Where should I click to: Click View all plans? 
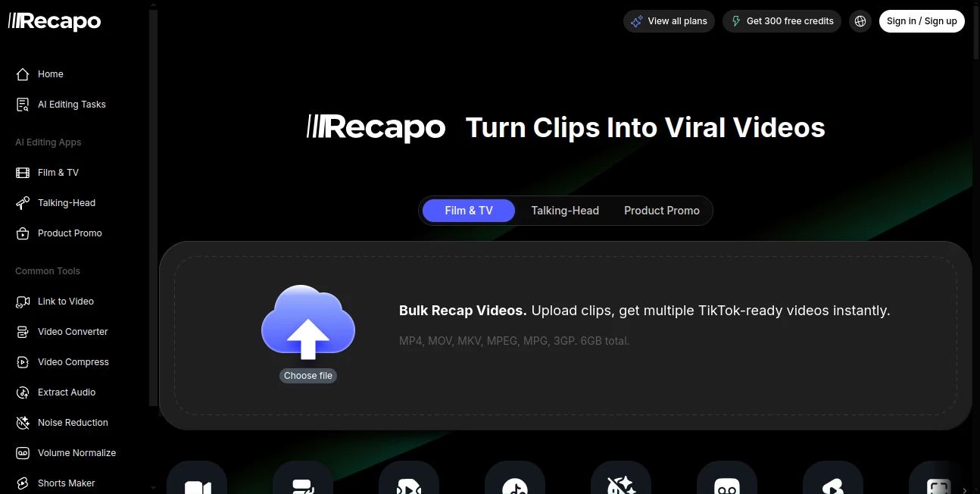669,21
